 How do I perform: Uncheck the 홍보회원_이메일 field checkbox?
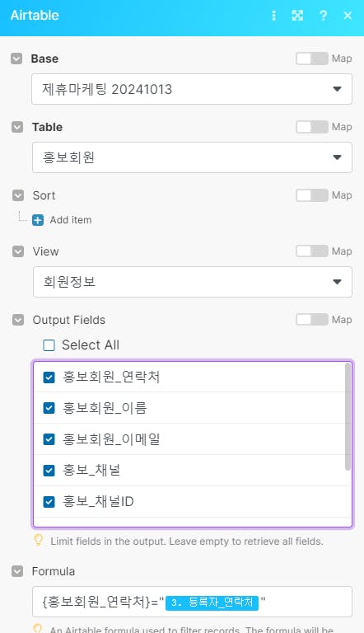click(x=49, y=439)
